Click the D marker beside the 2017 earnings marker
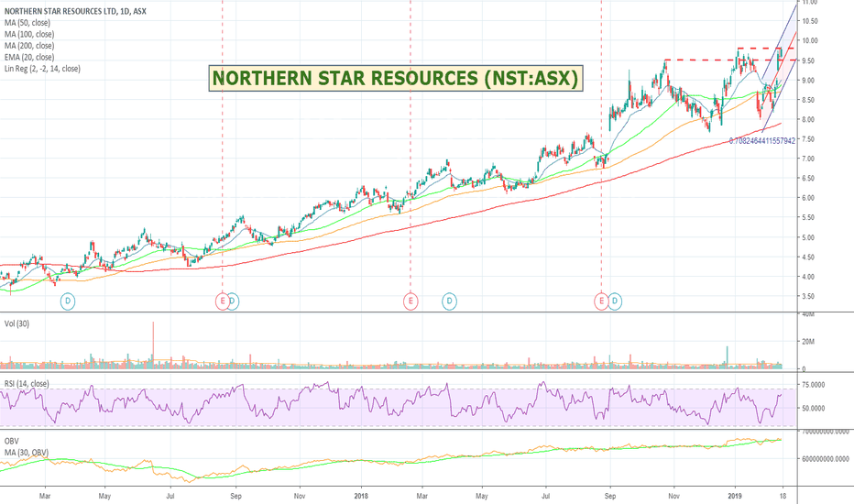The image size is (854, 504). pos(233,301)
